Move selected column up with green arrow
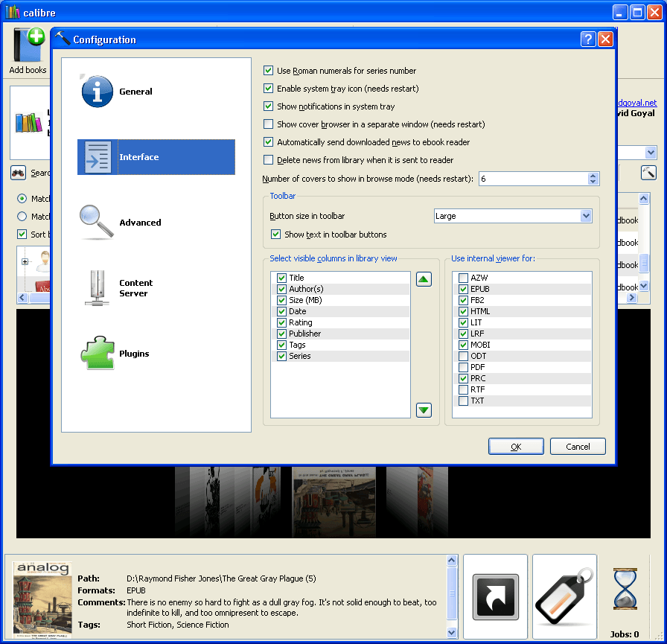 tap(424, 278)
